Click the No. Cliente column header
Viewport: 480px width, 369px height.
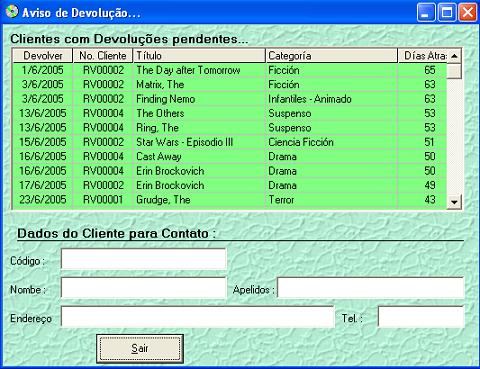[103, 56]
